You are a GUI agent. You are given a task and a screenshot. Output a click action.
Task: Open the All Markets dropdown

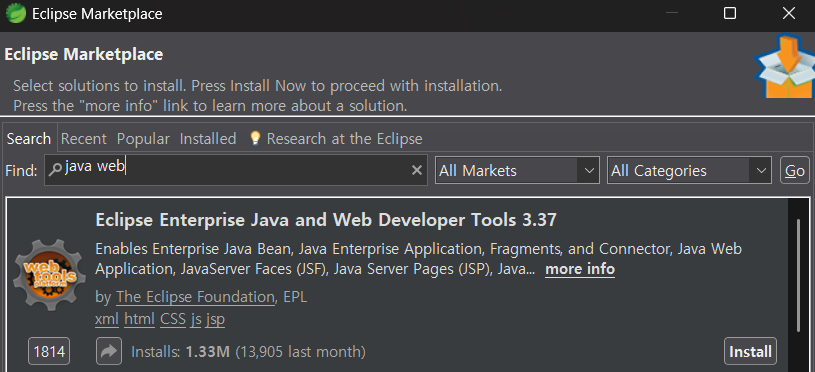tap(517, 170)
